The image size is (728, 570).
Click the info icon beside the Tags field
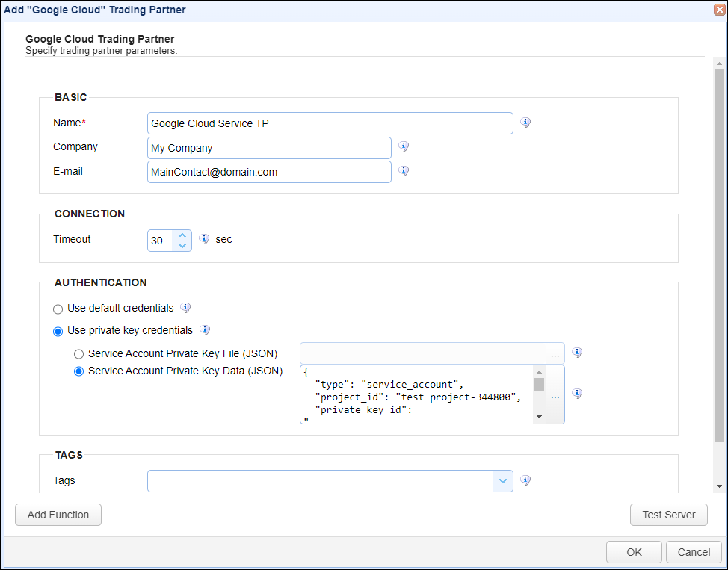pyautogui.click(x=525, y=480)
